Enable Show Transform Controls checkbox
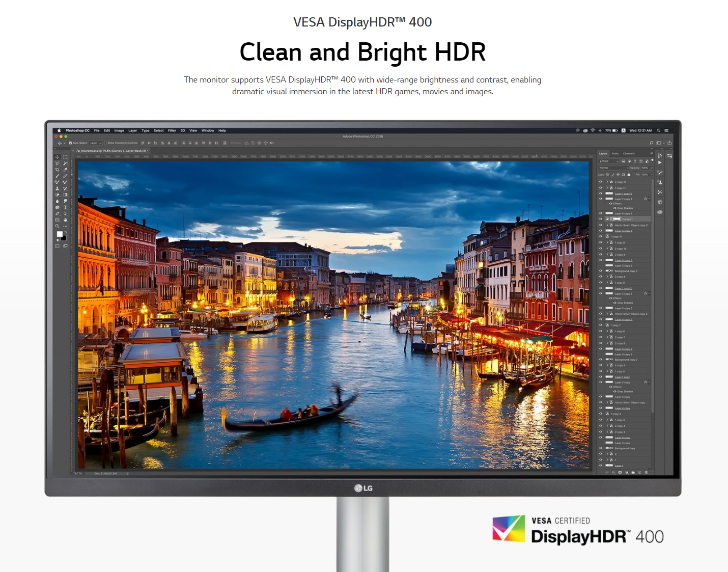 click(x=105, y=143)
